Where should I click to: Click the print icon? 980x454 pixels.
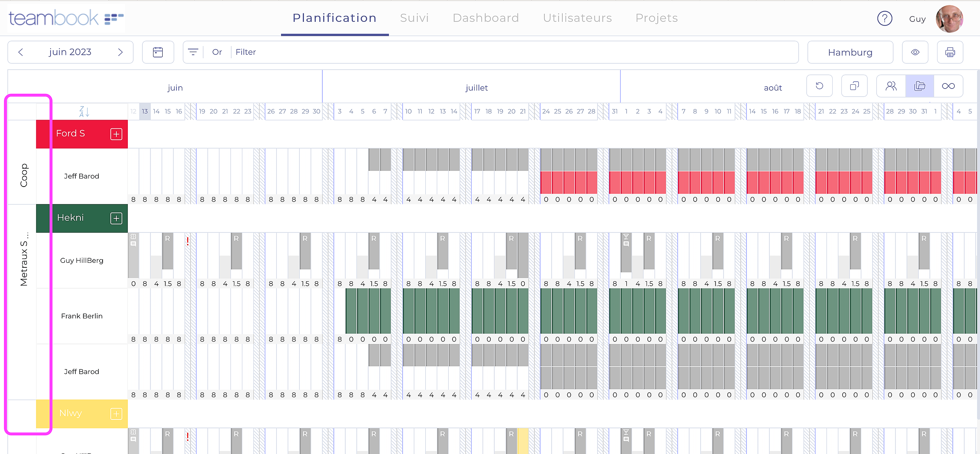950,52
